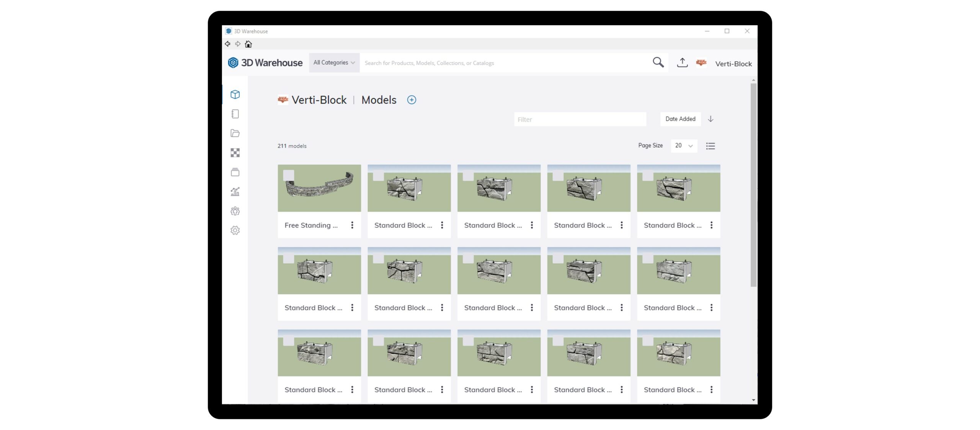
Task: Open title of third row's second card
Action: [x=403, y=390]
